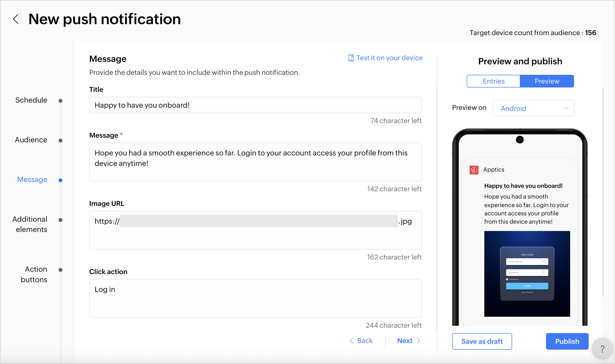Open the Preview on Android dropdown
615x364 pixels.
coord(533,108)
